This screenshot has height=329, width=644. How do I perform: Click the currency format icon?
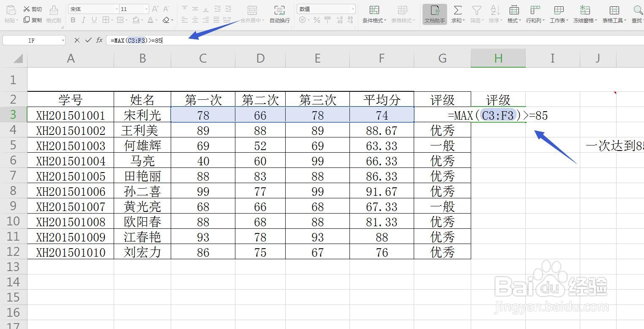[303, 20]
